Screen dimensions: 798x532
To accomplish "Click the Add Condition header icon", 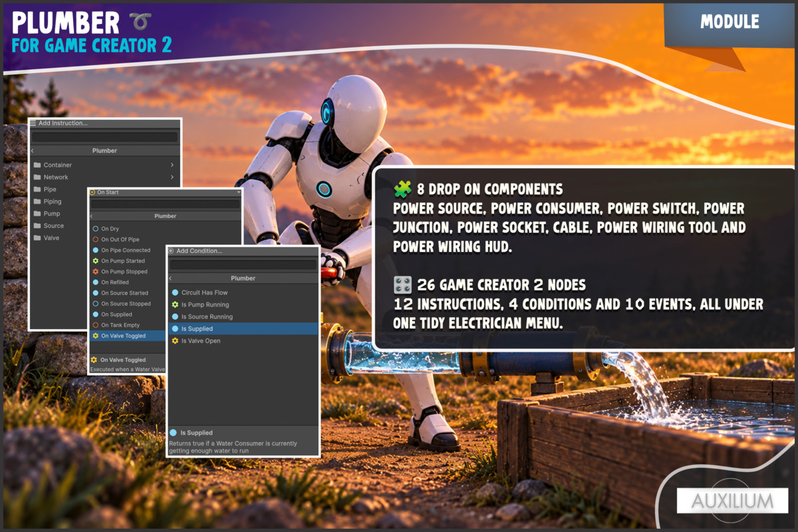I will pos(171,251).
